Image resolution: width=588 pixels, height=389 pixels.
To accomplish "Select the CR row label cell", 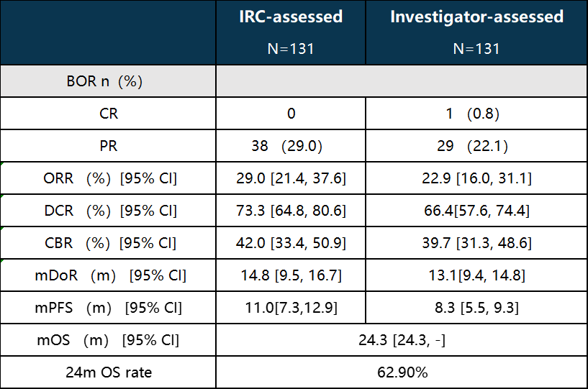I will coord(109,114).
